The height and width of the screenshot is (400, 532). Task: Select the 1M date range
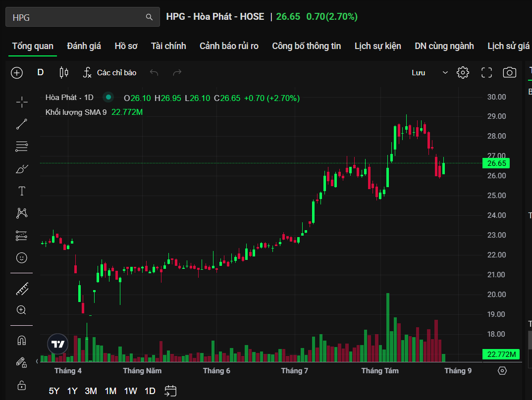(x=110, y=391)
